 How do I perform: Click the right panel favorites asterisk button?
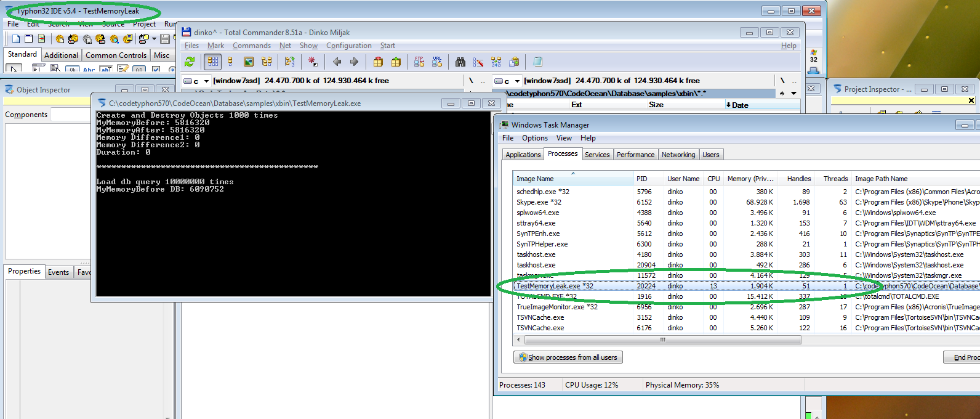(x=782, y=94)
